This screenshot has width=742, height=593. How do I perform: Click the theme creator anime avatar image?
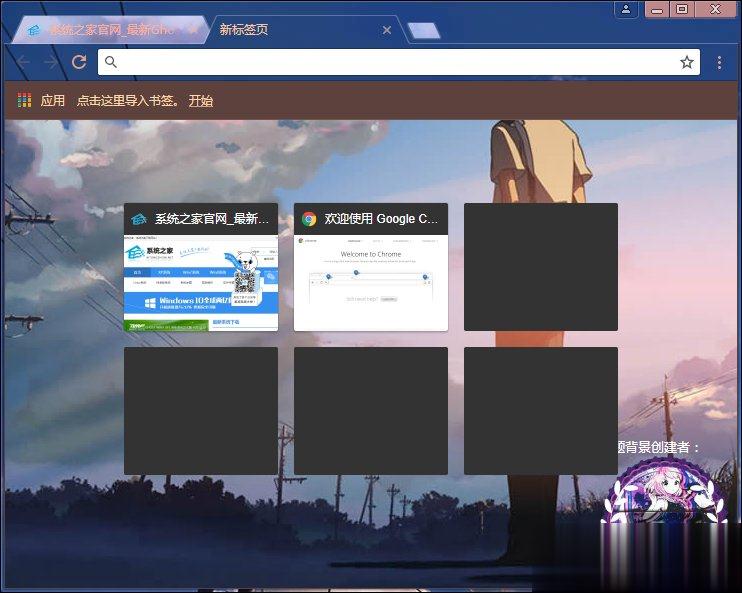665,492
